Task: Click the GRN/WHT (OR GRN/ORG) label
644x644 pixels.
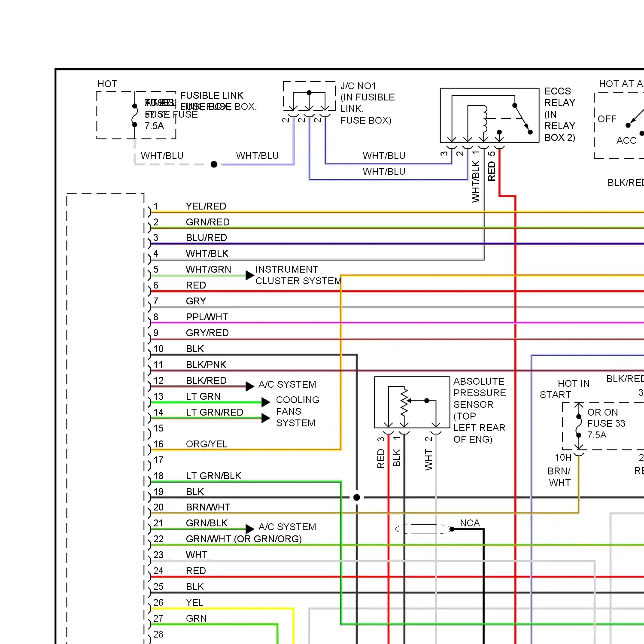Action: click(x=244, y=539)
